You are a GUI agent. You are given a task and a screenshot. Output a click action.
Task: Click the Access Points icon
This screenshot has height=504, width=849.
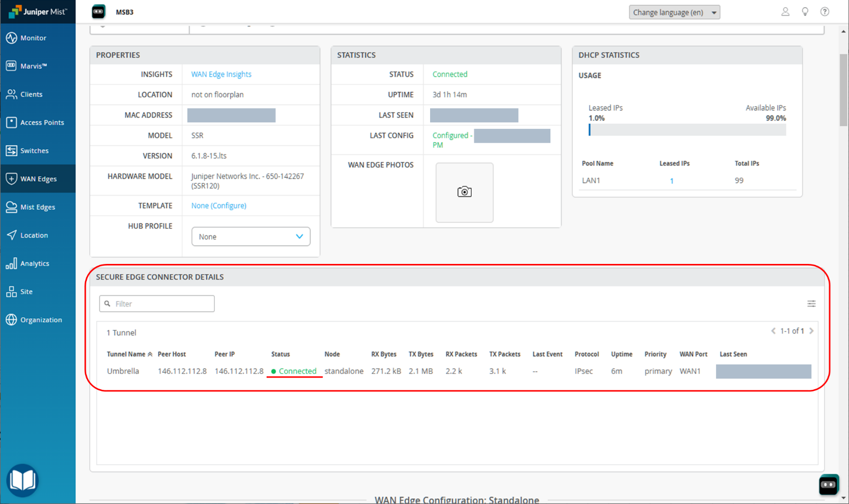(x=11, y=122)
